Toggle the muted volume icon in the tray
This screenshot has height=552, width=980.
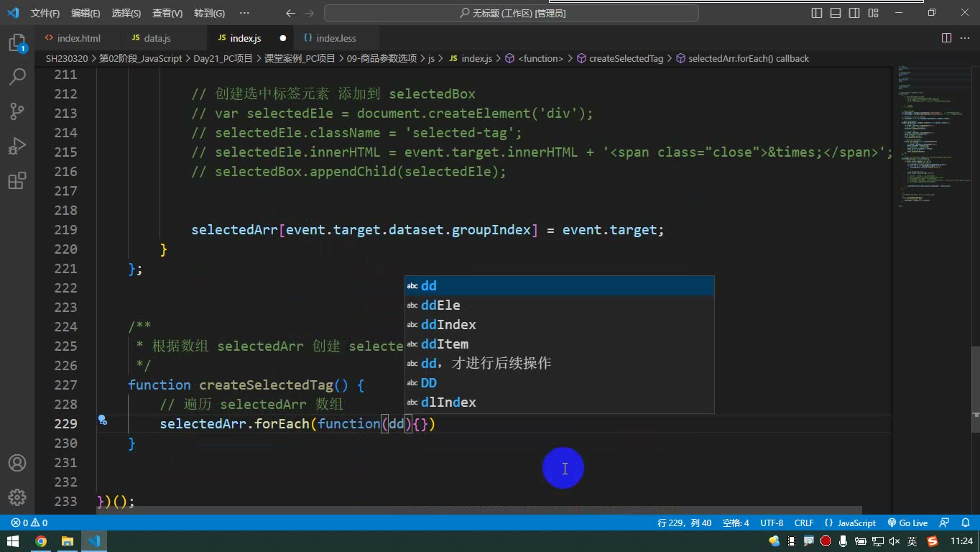pyautogui.click(x=895, y=541)
